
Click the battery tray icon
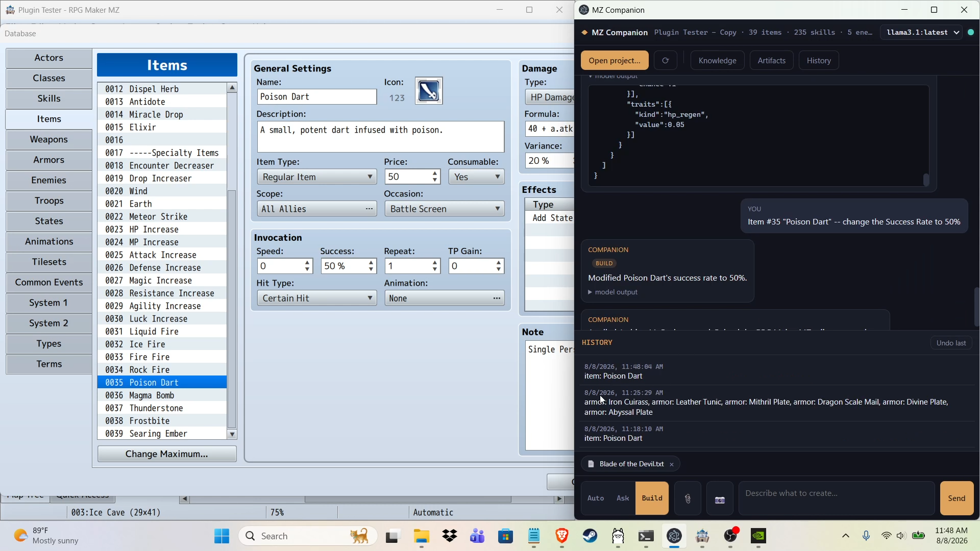click(919, 536)
